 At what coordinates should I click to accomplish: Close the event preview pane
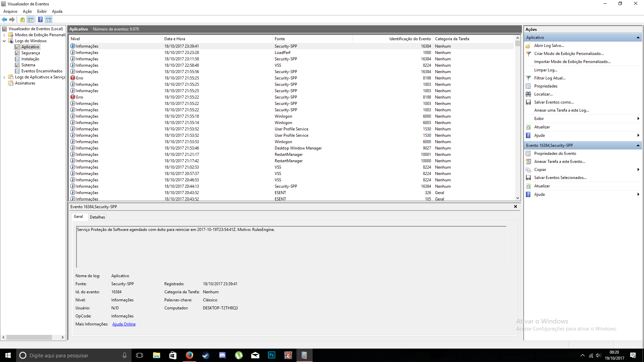pyautogui.click(x=516, y=206)
